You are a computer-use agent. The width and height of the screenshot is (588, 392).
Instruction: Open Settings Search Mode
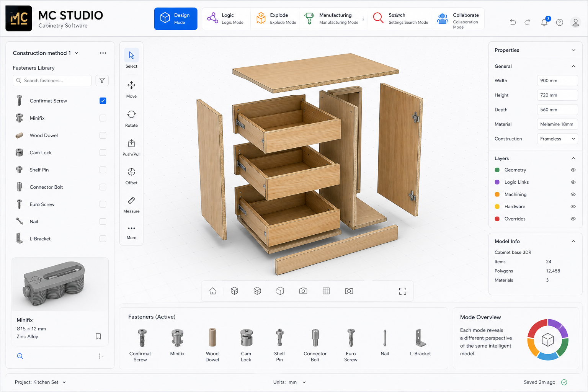pyautogui.click(x=400, y=18)
